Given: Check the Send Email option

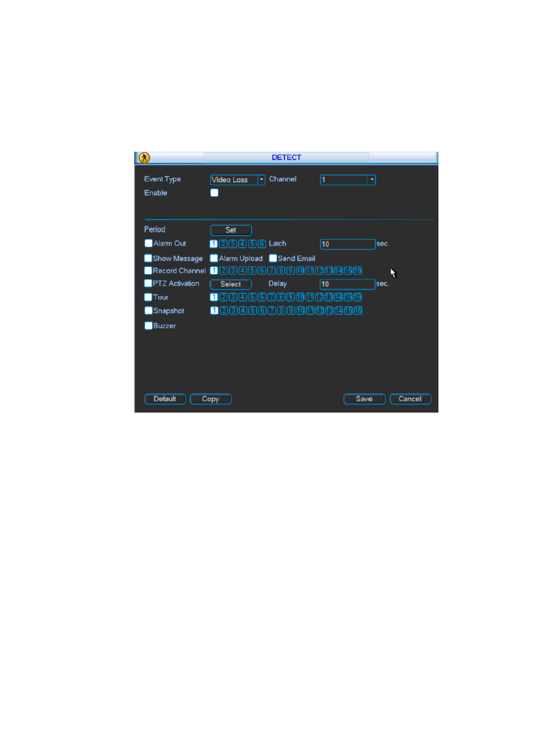Looking at the screenshot, I should pos(273,258).
